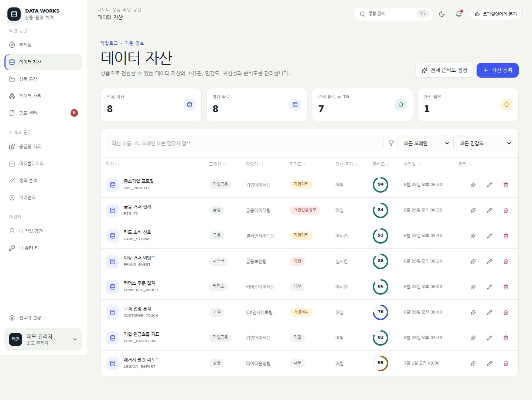Click readiness ring showing 94
532x400 pixels.
pos(381,184)
